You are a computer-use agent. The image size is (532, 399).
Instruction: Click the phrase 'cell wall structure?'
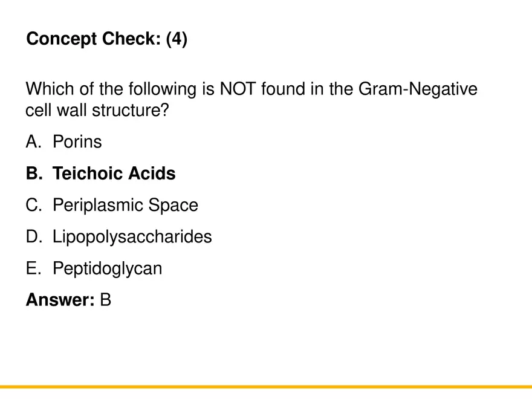click(x=97, y=111)
